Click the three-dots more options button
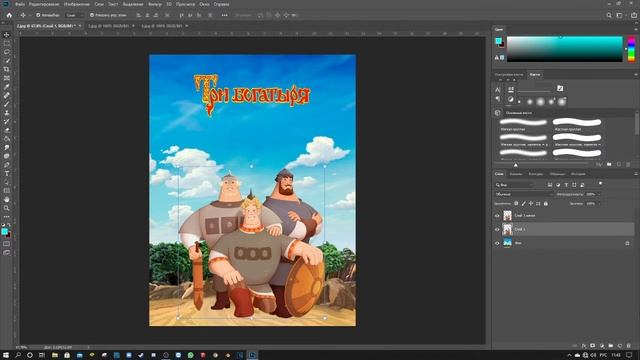Viewport: 640px width, 360px height. coord(224,15)
